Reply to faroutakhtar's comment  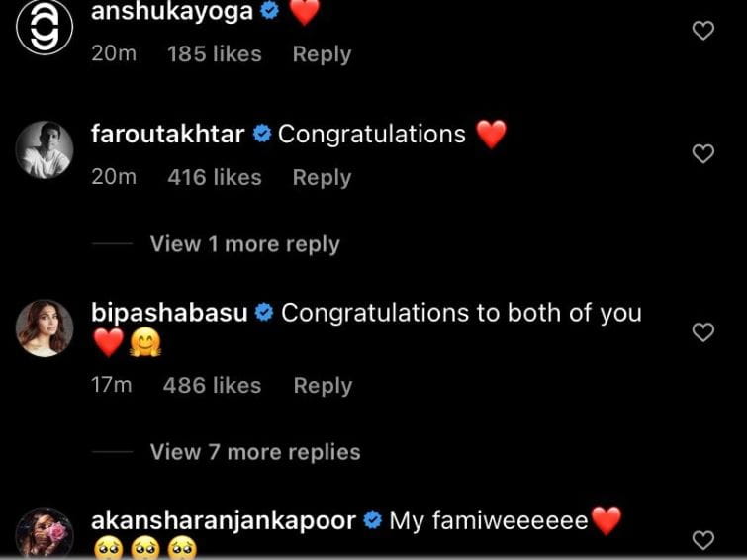coord(322,178)
